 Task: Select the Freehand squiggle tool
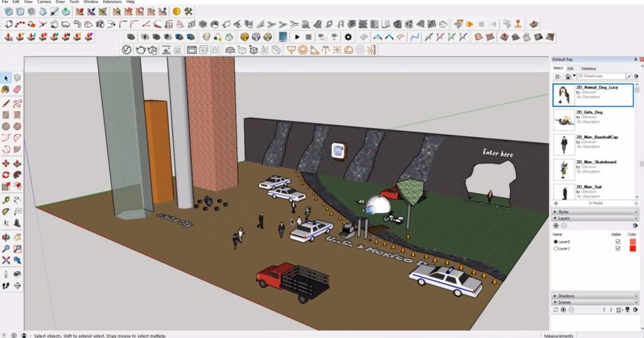pos(17,103)
